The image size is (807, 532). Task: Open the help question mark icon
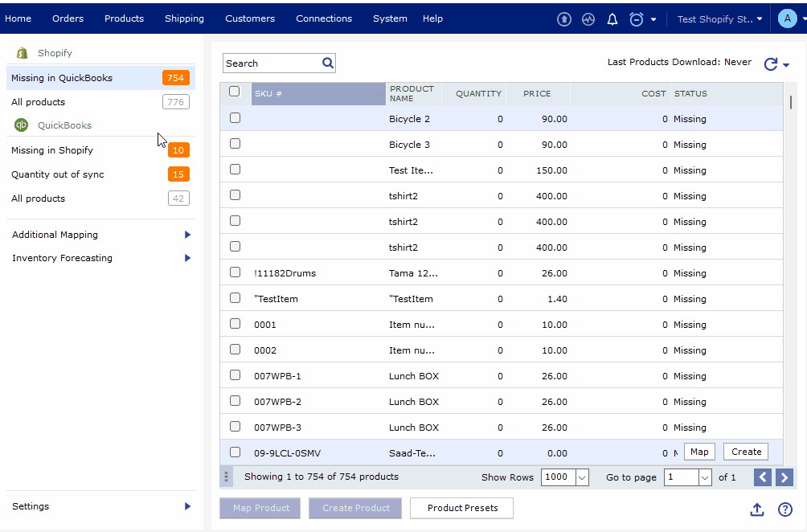click(785, 509)
